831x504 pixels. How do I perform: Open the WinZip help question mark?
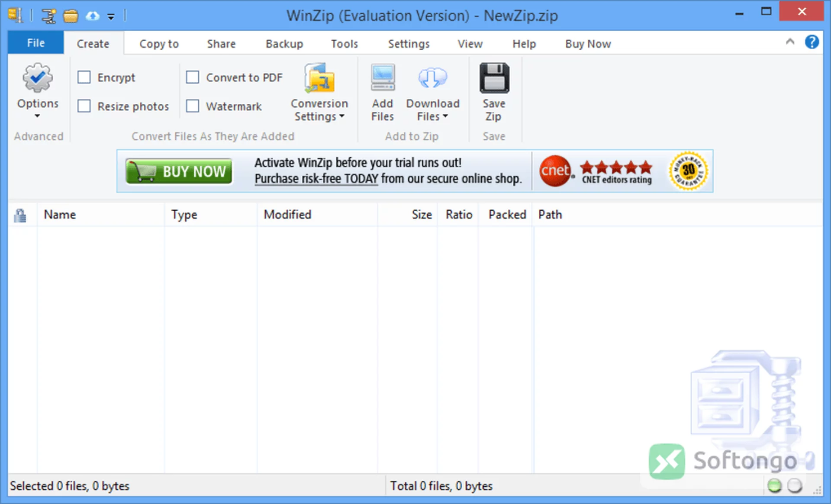(x=812, y=42)
